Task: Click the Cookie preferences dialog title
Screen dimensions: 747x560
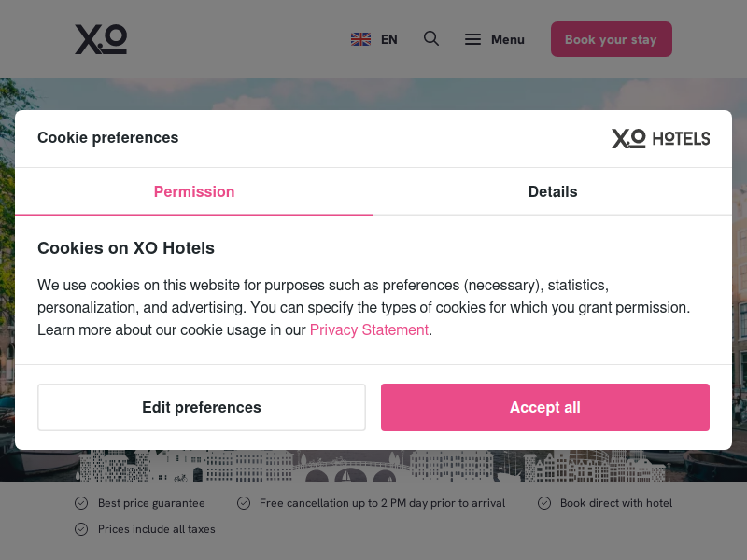Action: click(108, 137)
